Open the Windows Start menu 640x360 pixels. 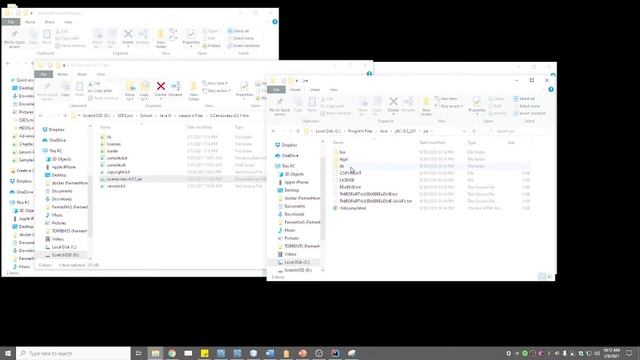[x=8, y=353]
